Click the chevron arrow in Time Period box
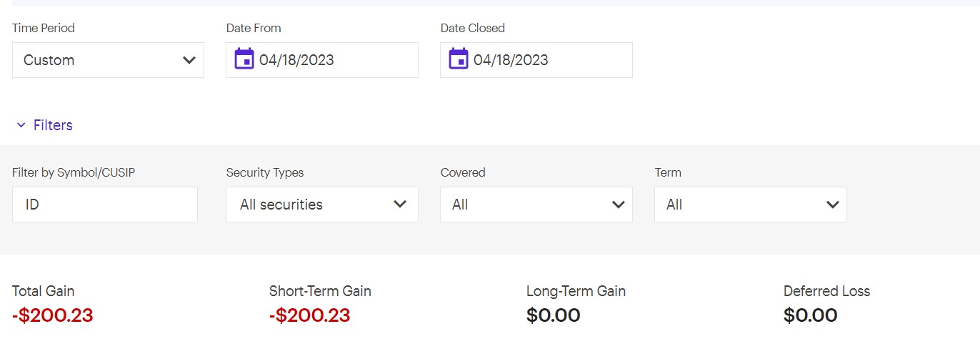This screenshot has height=354, width=980. pos(189,60)
